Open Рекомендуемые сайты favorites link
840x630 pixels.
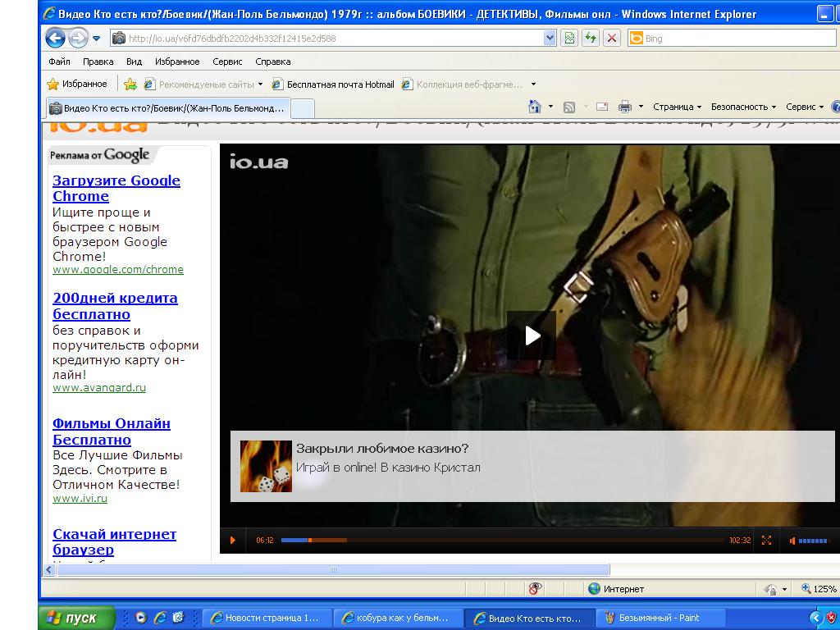tap(200, 84)
